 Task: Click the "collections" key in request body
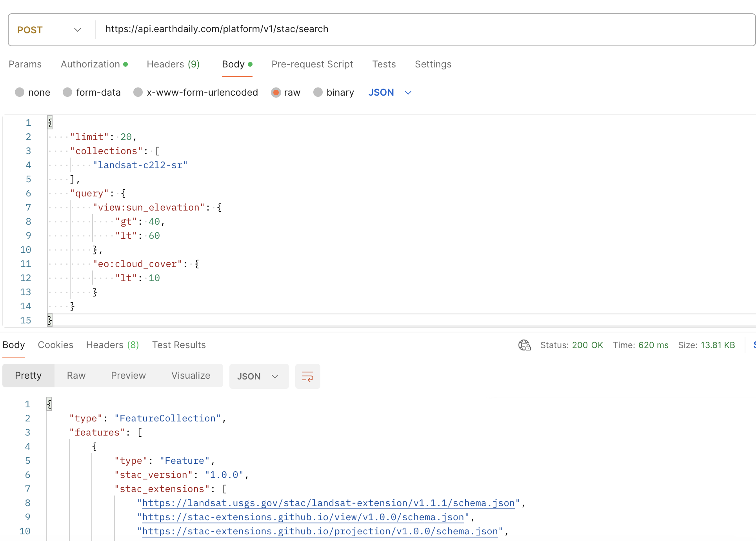[x=106, y=151]
